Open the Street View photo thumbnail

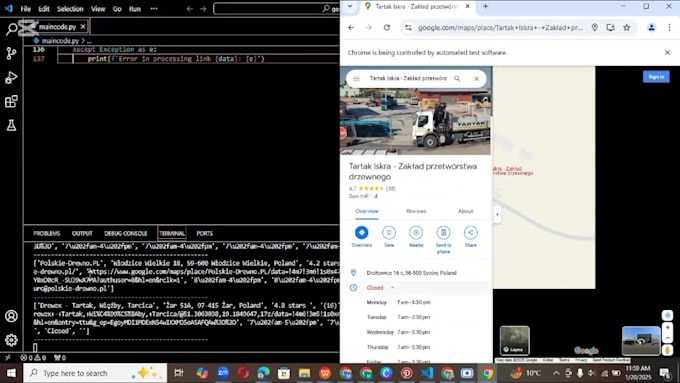tap(641, 340)
